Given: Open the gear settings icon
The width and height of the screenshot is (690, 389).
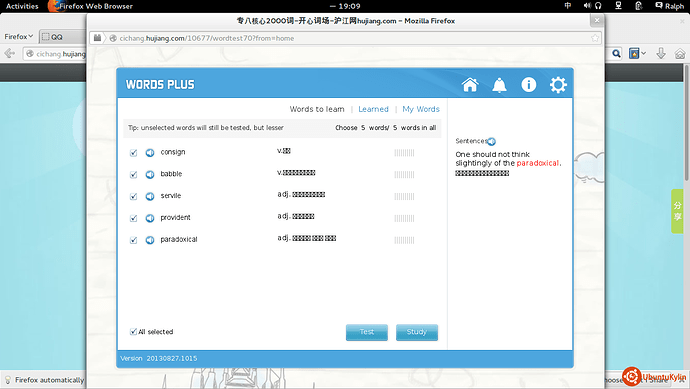Looking at the screenshot, I should click(x=558, y=84).
